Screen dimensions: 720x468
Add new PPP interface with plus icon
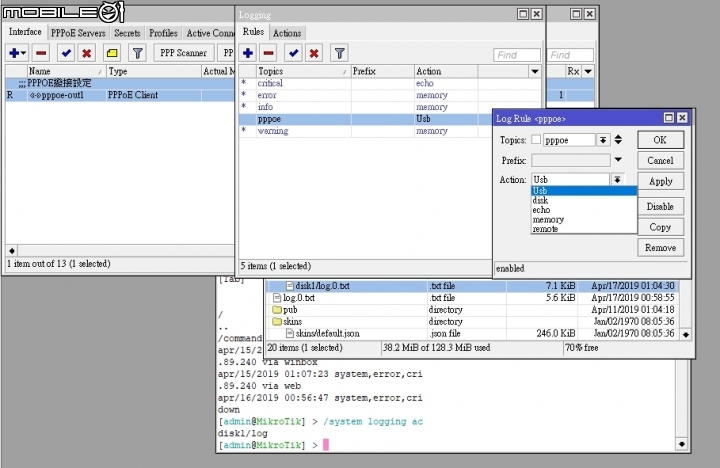tap(14, 53)
